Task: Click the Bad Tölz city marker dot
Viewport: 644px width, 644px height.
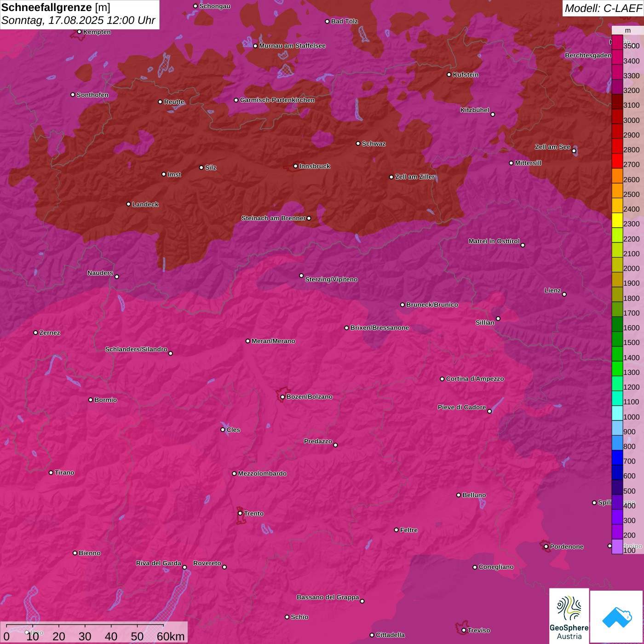Action: pyautogui.click(x=327, y=22)
